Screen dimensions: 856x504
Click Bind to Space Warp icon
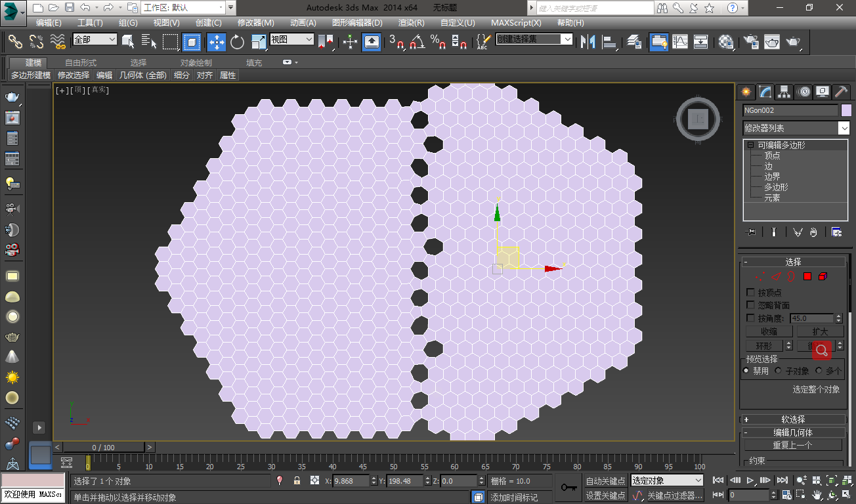pyautogui.click(x=58, y=41)
